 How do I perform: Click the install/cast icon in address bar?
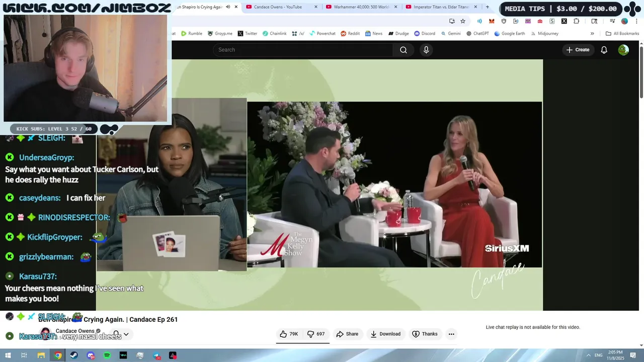(452, 21)
